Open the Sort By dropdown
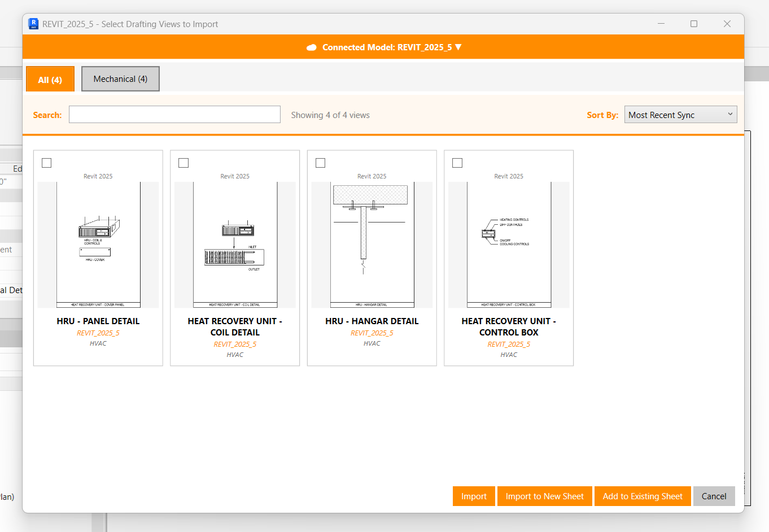 pos(680,115)
